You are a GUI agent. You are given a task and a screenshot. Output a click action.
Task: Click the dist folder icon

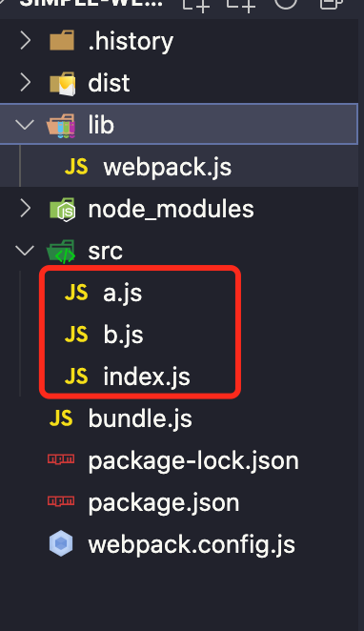coord(62,84)
